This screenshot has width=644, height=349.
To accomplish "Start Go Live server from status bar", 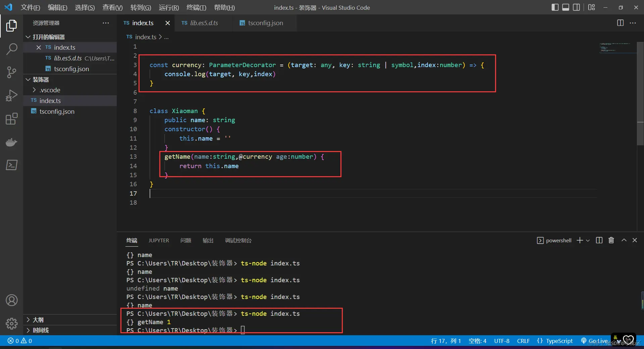I will (594, 341).
